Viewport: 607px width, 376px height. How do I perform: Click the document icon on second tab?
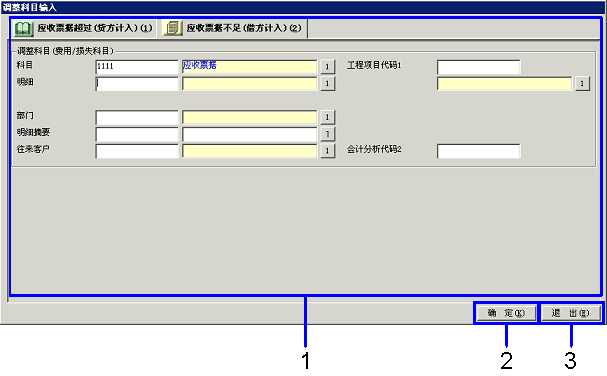[173, 28]
